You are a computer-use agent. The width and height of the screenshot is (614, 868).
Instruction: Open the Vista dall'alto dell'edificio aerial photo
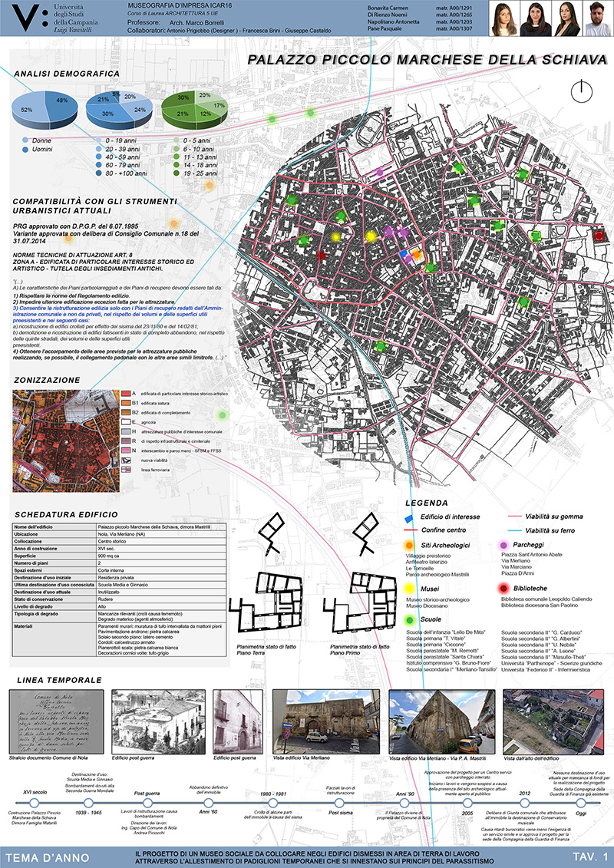553,721
